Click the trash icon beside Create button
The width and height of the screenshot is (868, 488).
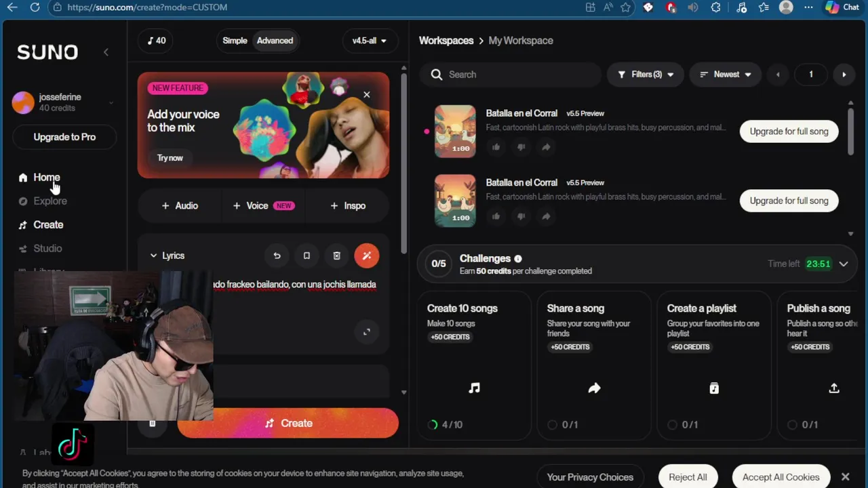coord(152,424)
